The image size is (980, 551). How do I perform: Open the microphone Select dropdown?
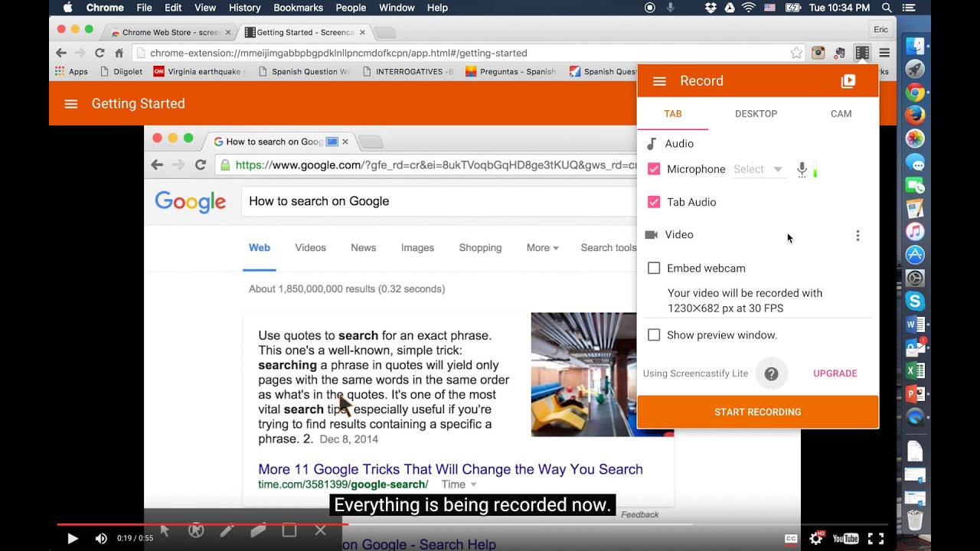(759, 170)
